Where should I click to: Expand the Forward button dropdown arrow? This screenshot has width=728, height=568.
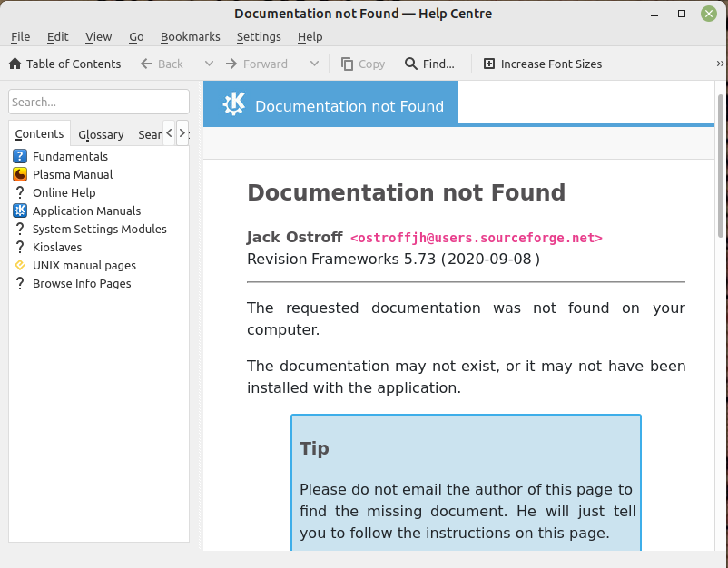point(314,64)
